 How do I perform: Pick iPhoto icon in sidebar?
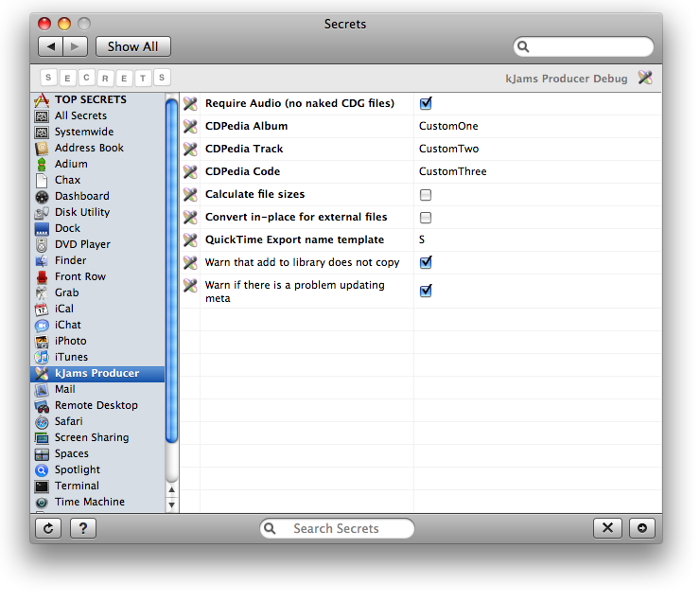pos(42,341)
